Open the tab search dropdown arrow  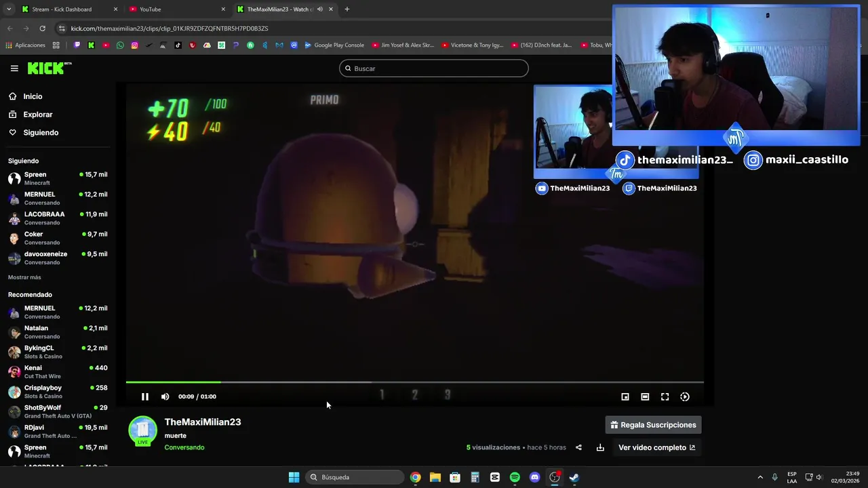click(x=9, y=9)
